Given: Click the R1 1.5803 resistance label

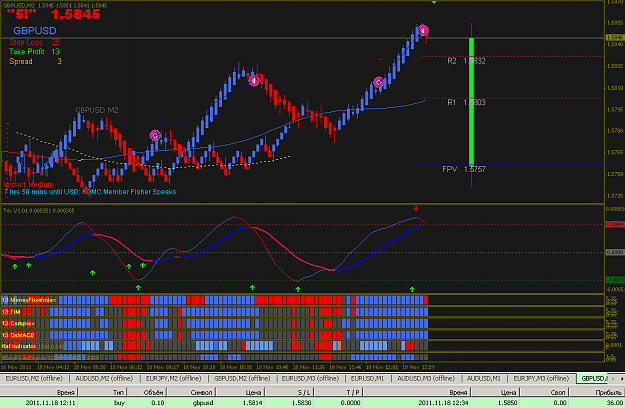Looking at the screenshot, I should pos(466,102).
